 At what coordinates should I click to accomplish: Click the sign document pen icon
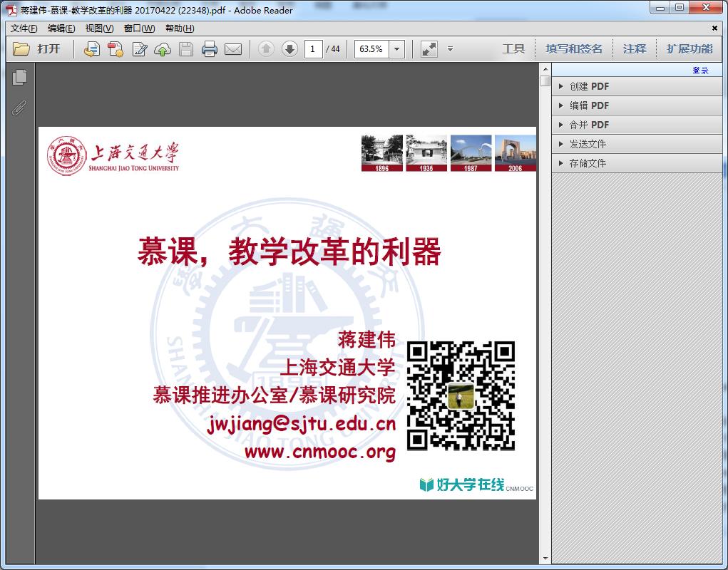click(x=140, y=49)
